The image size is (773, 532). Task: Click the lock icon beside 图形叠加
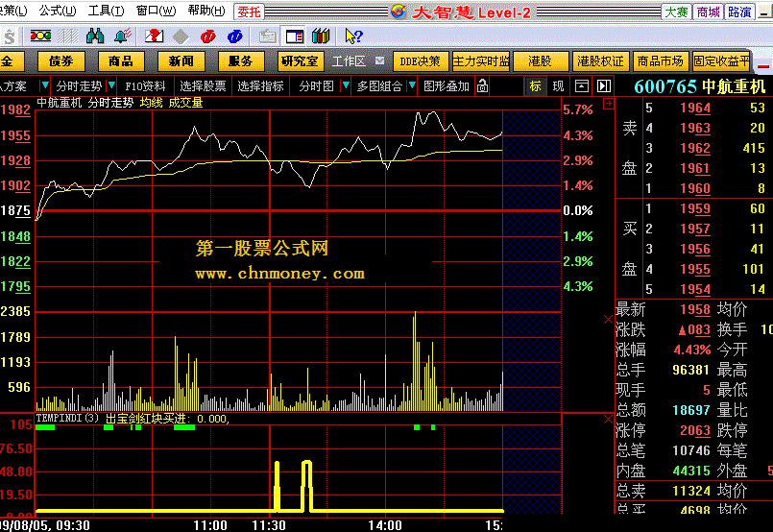pyautogui.click(x=483, y=85)
